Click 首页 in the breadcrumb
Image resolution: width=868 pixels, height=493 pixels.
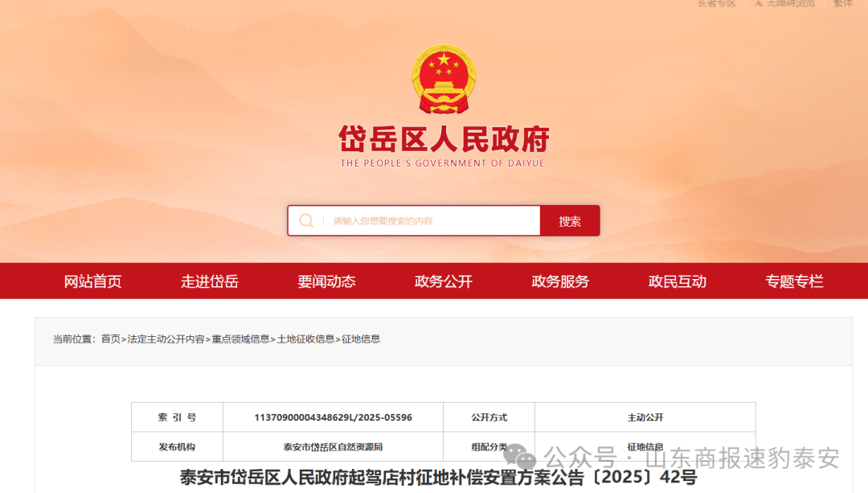pyautogui.click(x=111, y=339)
